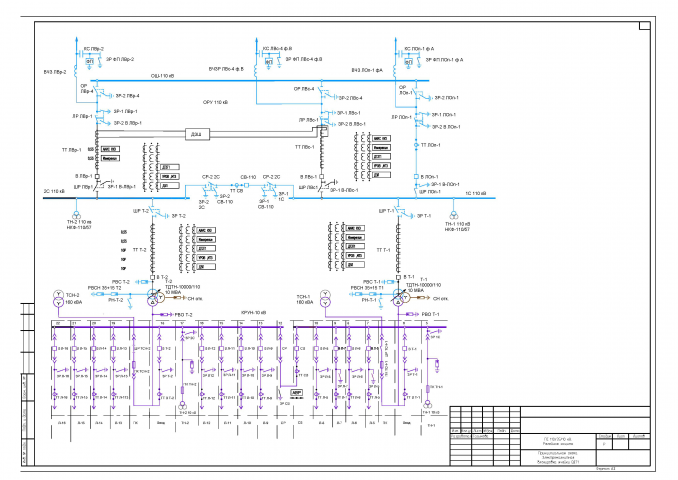The width and height of the screenshot is (678, 480).
Task: Click the T-1 power transformer symbol
Action: [x=400, y=298]
